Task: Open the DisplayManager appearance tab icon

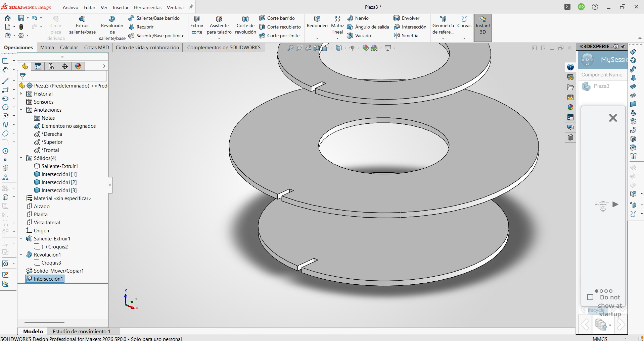Action: 78,66
